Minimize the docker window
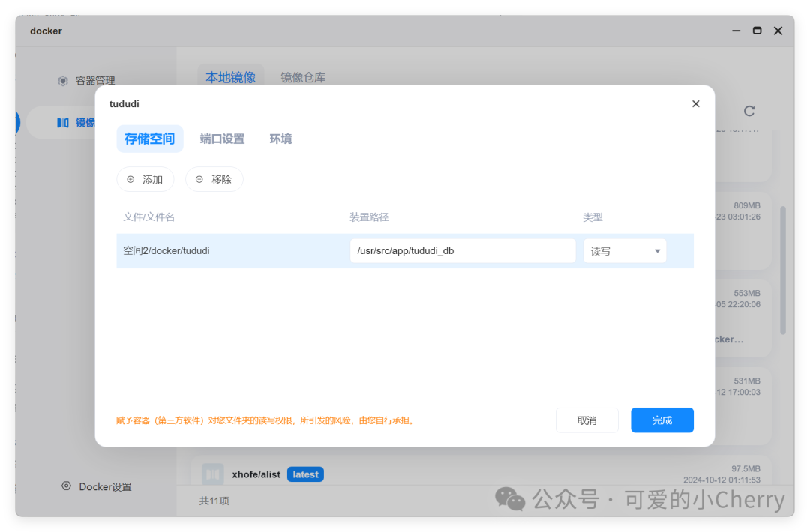 736,31
